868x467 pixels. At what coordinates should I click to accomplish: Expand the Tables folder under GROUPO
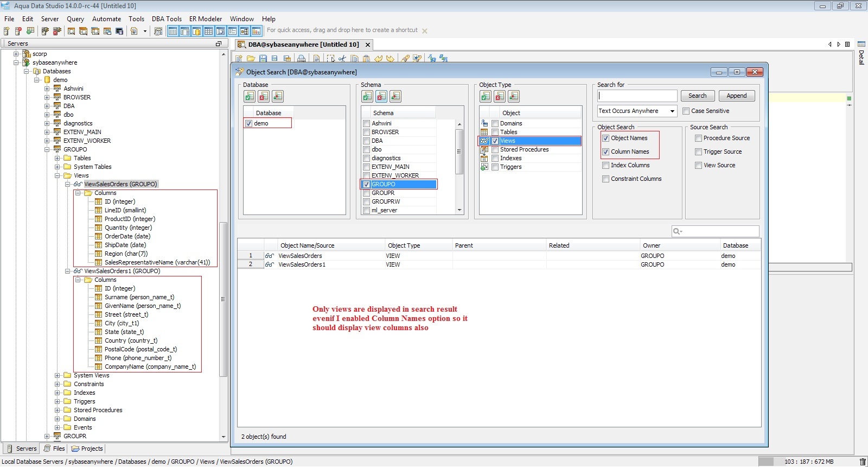58,158
